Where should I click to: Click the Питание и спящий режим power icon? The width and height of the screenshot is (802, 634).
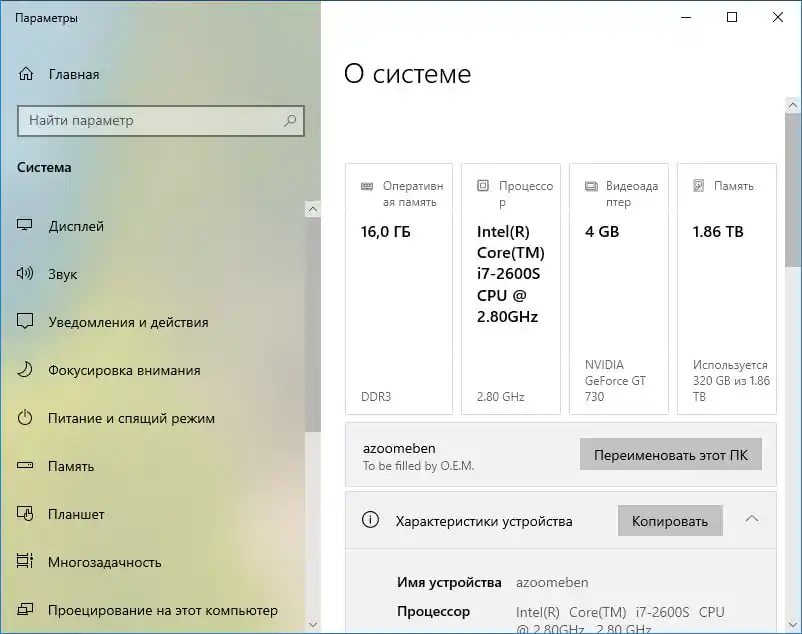[x=25, y=418]
